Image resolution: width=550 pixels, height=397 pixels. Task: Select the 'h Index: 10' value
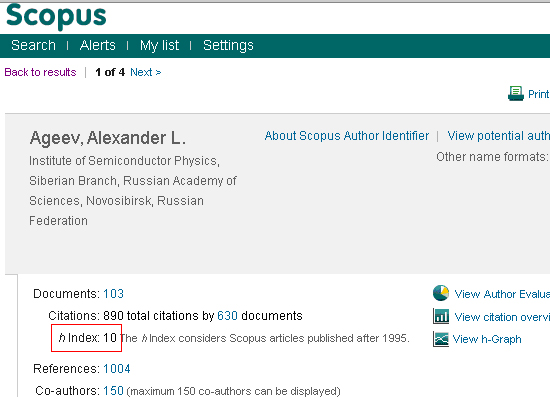[x=88, y=338]
